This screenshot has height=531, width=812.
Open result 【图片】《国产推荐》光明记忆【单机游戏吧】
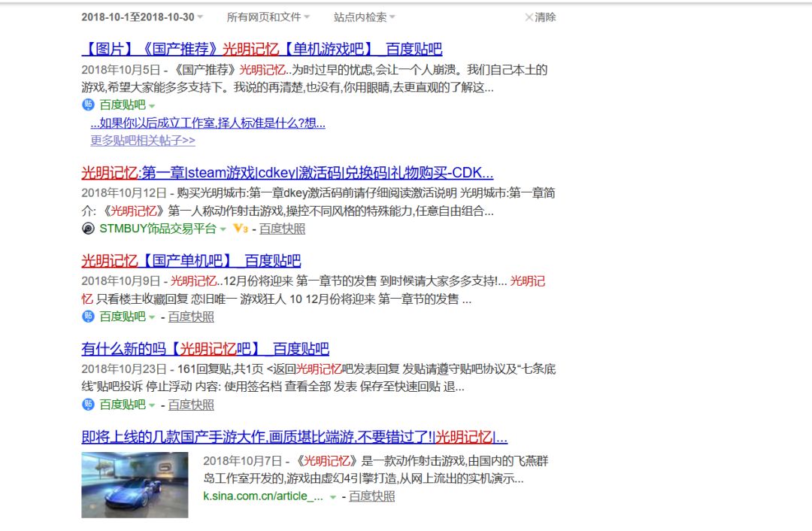coord(262,49)
